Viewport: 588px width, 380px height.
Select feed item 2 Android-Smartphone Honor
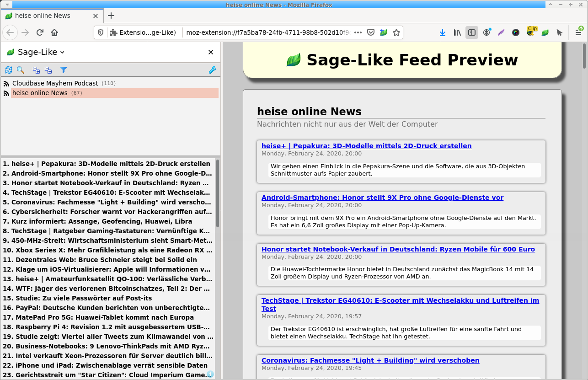coord(108,173)
